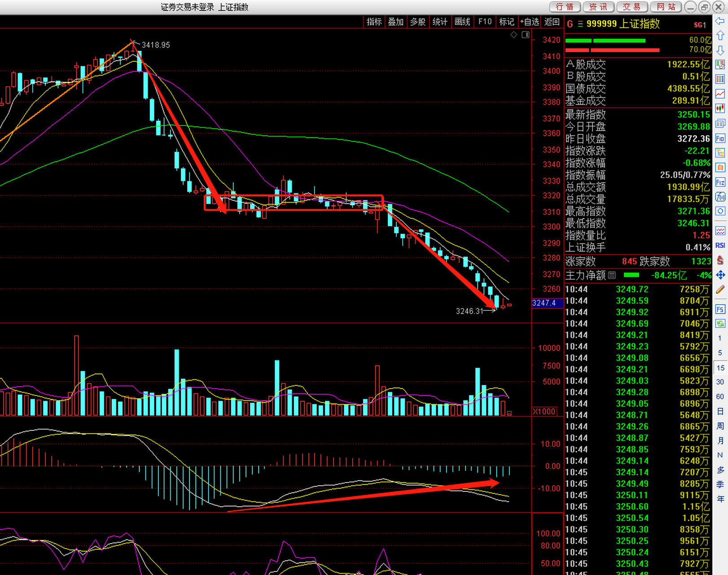Open the multi-window layout icon
Image resolution: width=728 pixels, height=575 pixels.
pos(720,123)
